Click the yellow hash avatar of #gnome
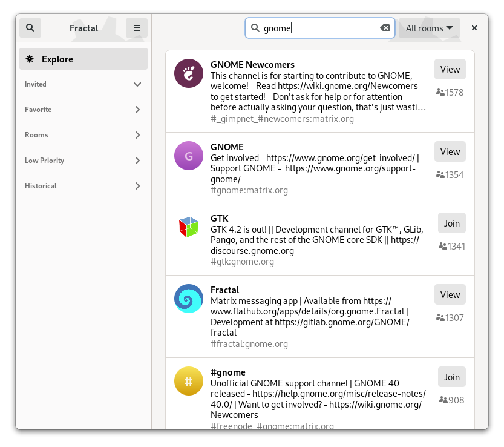Image resolution: width=504 pixels, height=447 pixels. [189, 381]
